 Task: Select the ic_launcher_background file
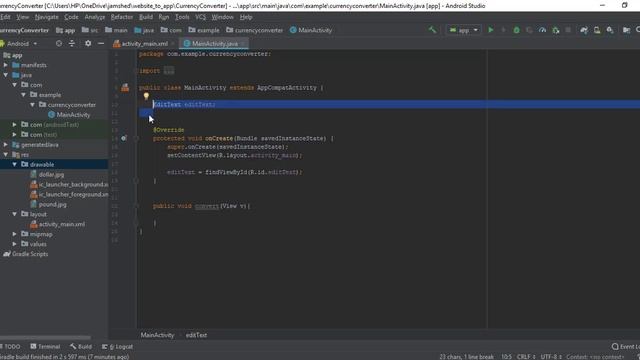coord(69,184)
